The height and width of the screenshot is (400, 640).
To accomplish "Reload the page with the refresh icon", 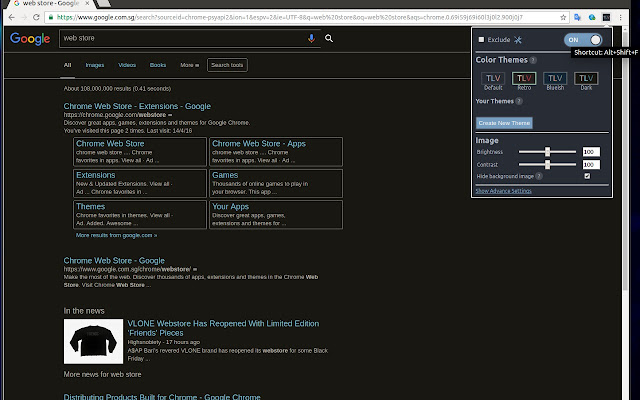I will 36,17.
